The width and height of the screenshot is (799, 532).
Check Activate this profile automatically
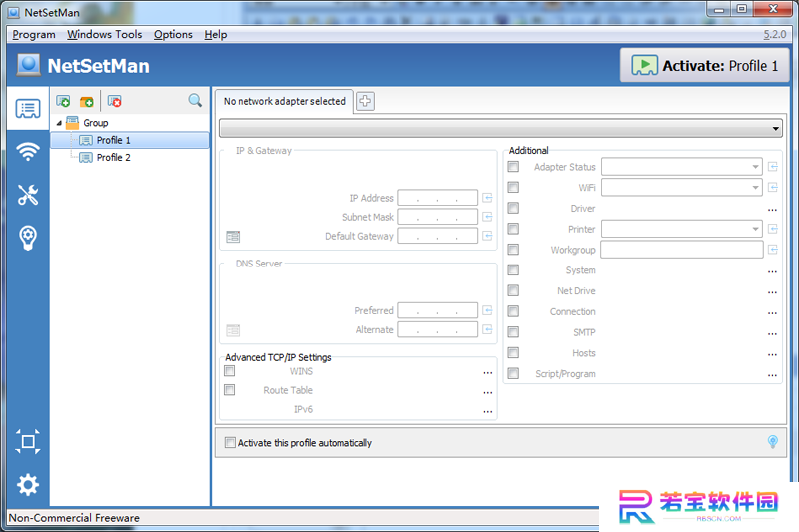click(230, 442)
